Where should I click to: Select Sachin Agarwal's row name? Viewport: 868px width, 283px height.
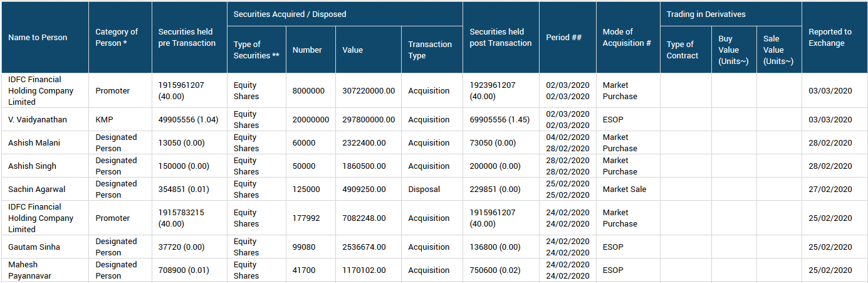(x=37, y=190)
